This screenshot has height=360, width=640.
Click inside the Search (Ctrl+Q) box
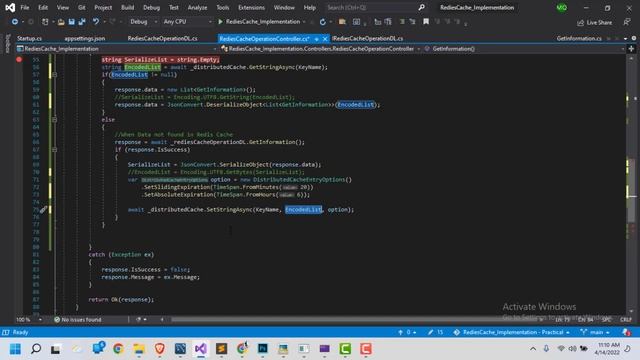tap(371, 7)
